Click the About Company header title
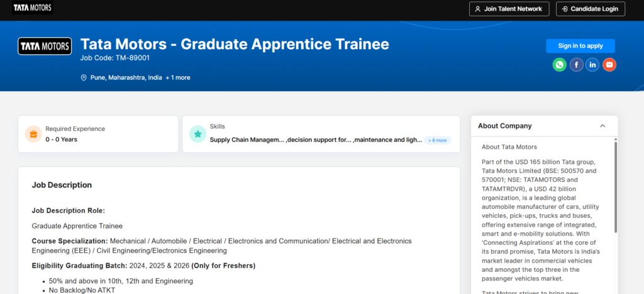This screenshot has height=294, width=644. [x=504, y=126]
